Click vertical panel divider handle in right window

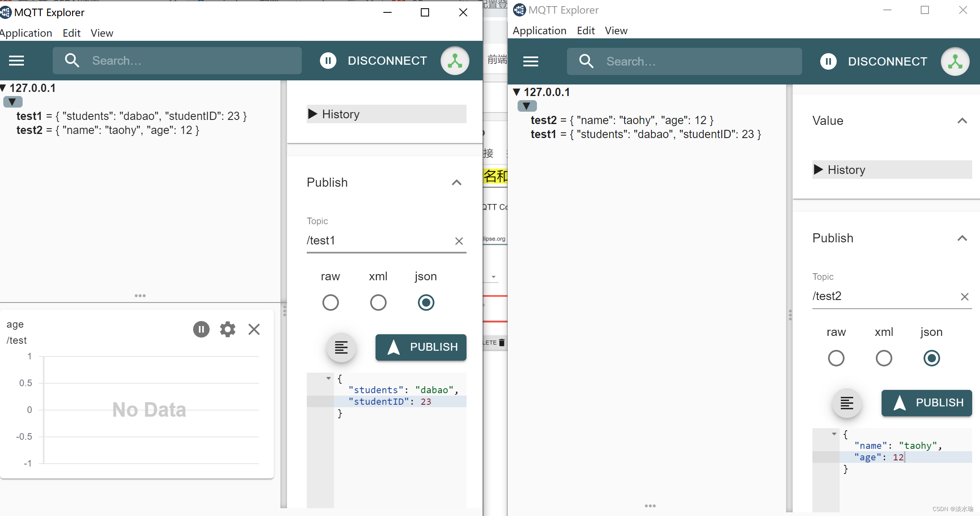790,315
